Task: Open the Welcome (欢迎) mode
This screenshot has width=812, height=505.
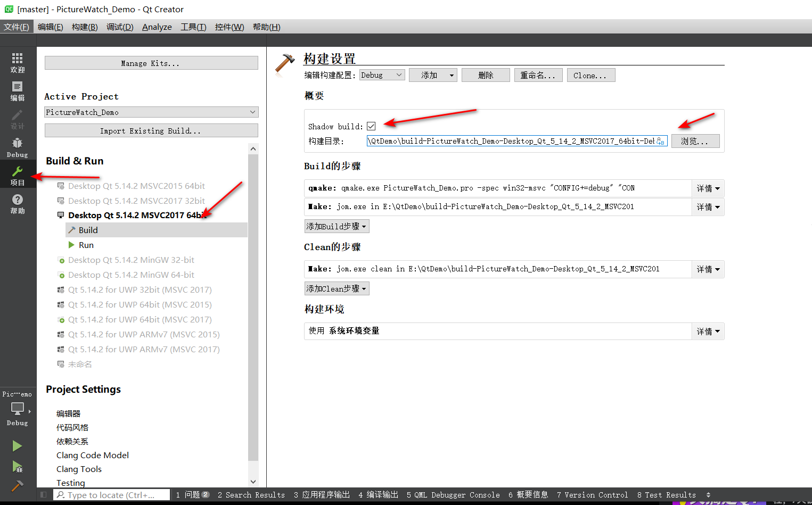Action: [x=18, y=63]
